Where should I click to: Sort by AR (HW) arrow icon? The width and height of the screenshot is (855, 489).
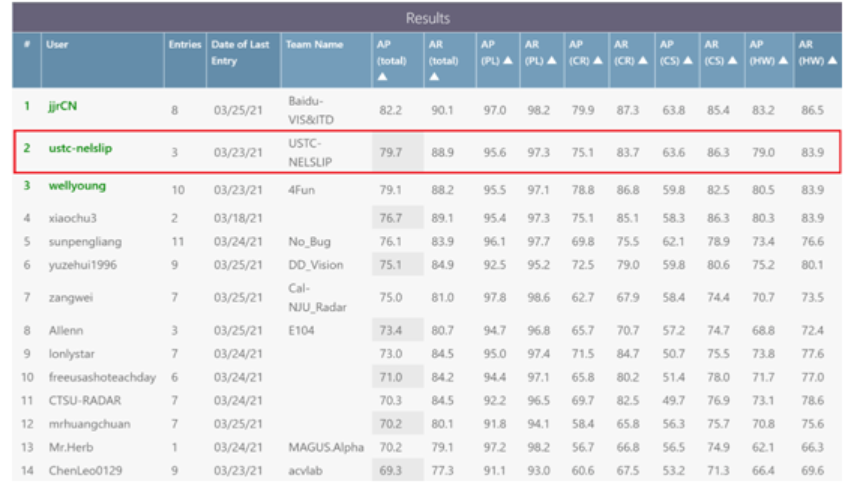pyautogui.click(x=832, y=61)
